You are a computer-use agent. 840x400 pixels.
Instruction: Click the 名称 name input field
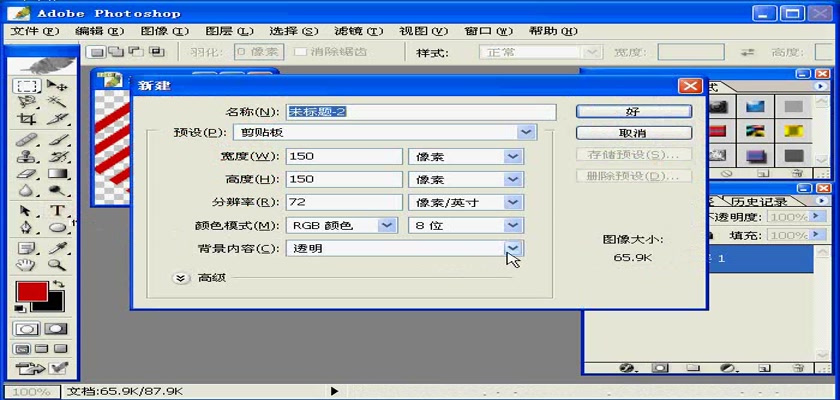coord(421,112)
